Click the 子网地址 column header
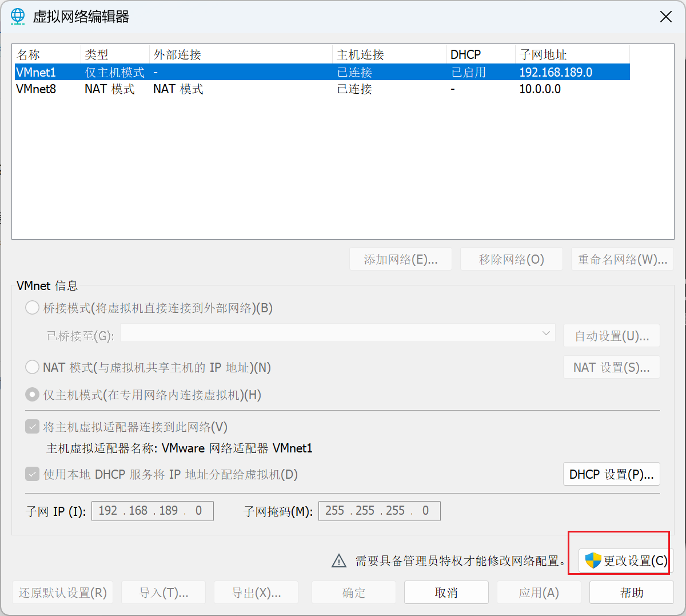 click(x=572, y=54)
